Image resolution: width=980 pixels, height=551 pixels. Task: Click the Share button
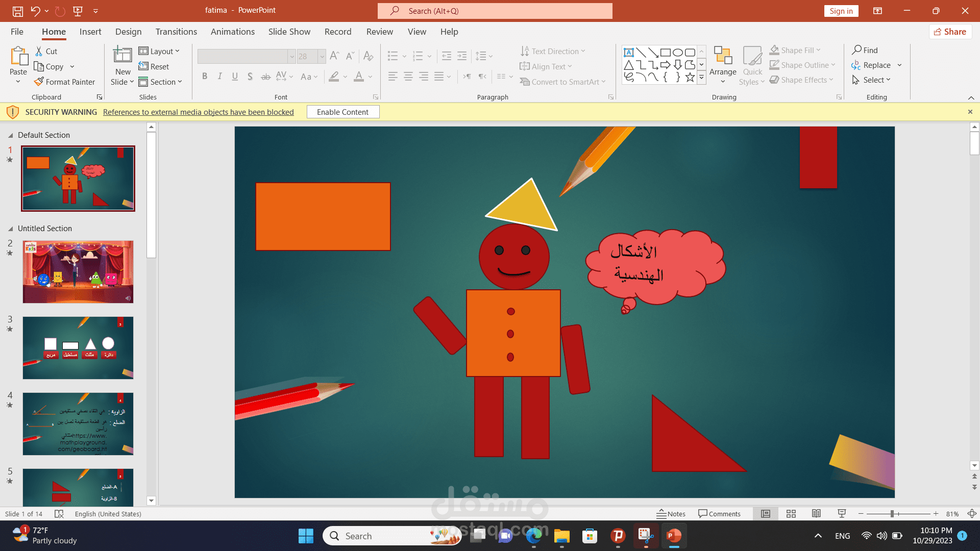coord(950,32)
